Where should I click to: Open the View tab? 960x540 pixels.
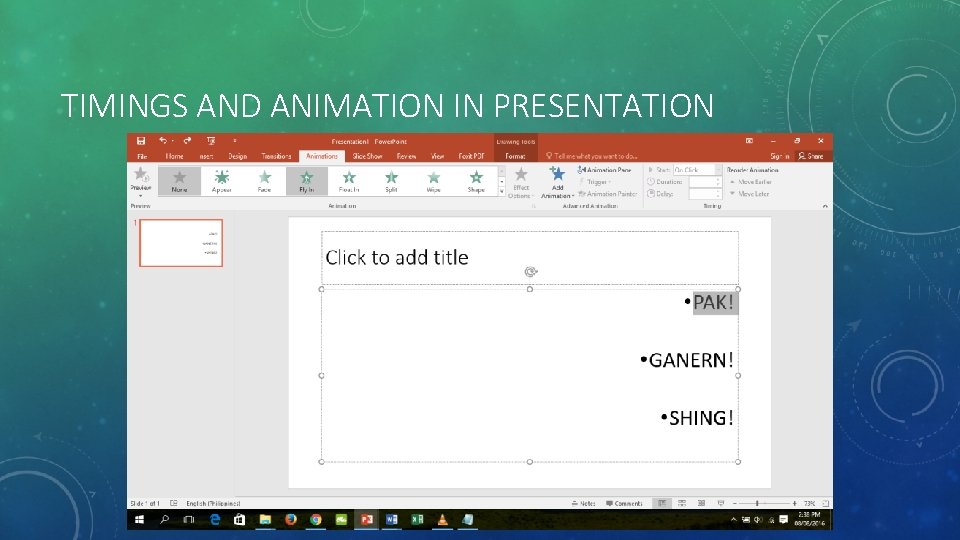(437, 157)
